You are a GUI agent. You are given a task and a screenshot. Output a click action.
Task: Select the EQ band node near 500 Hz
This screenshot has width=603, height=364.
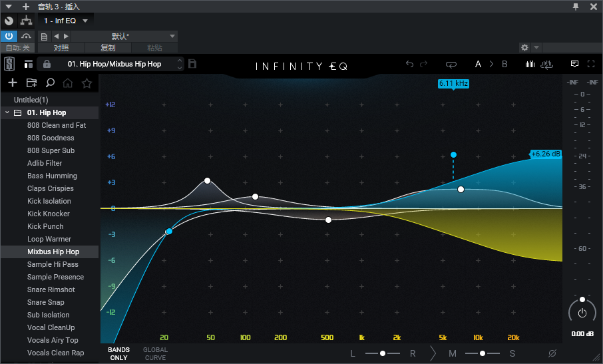[328, 220]
